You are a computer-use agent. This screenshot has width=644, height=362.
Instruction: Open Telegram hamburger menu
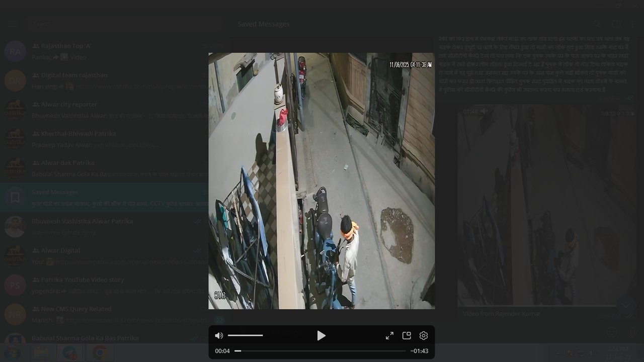pyautogui.click(x=12, y=24)
